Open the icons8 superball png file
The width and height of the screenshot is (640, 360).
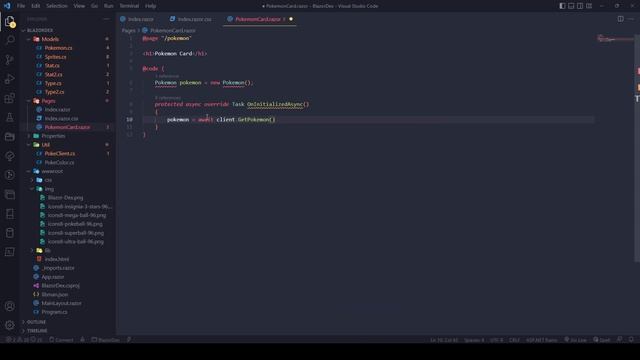pyautogui.click(x=76, y=233)
